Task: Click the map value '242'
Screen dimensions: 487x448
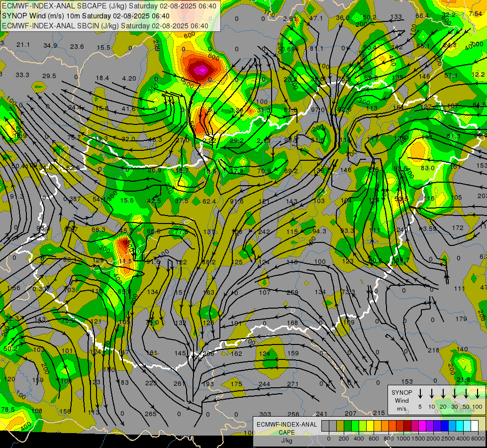Action: click(264, 232)
